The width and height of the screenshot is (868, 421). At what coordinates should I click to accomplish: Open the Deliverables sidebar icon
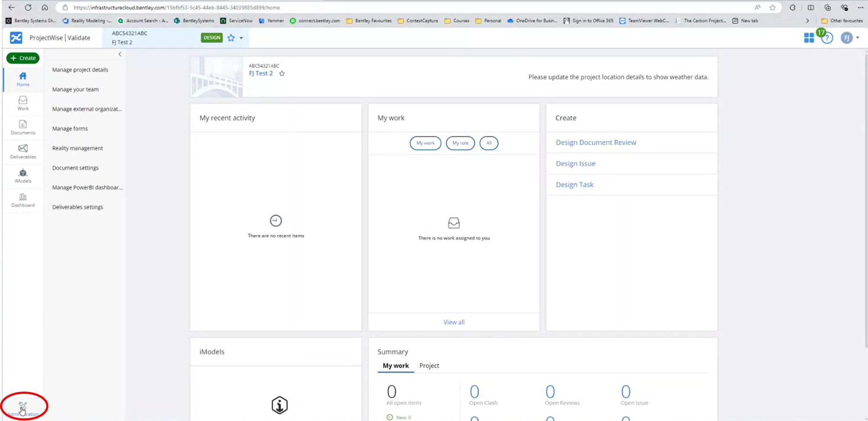[x=23, y=152]
